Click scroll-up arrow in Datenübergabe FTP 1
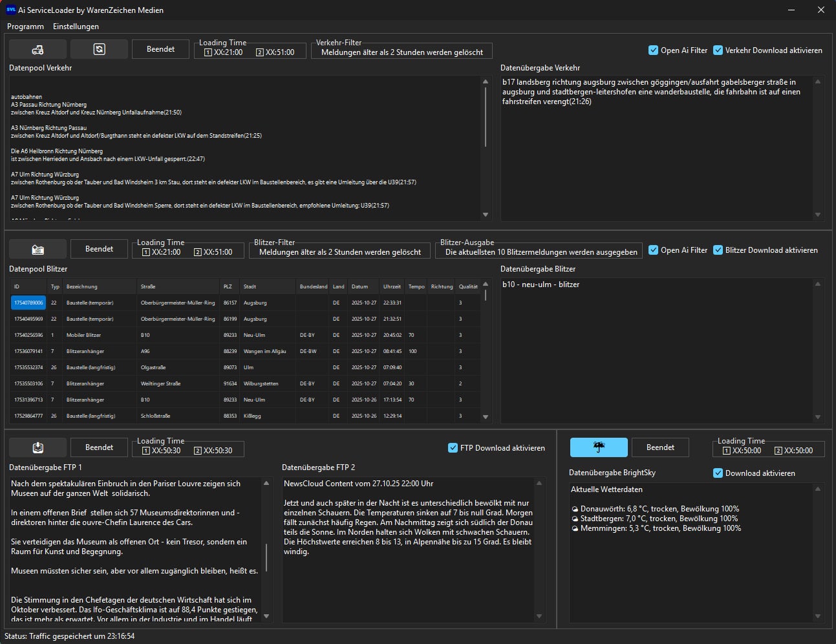The height and width of the screenshot is (644, 836). point(266,484)
